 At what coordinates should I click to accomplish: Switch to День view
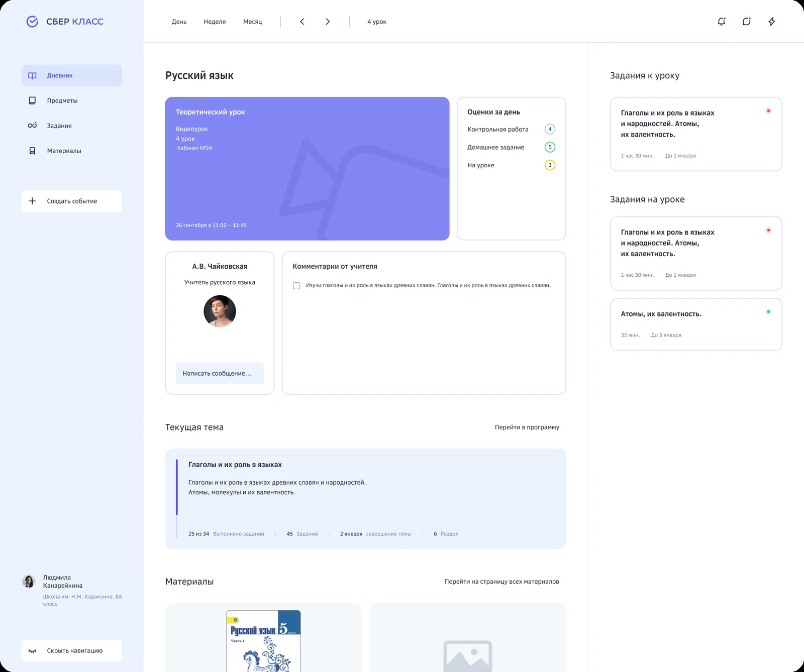179,22
